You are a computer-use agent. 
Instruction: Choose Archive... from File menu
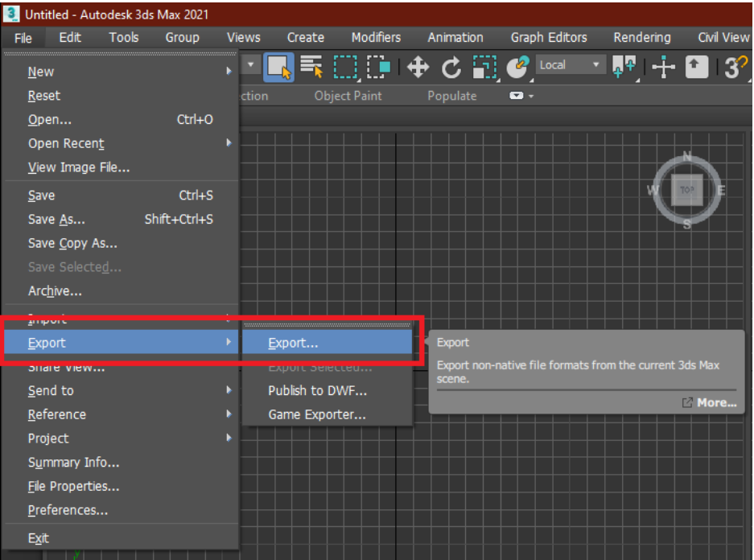pos(122,290)
